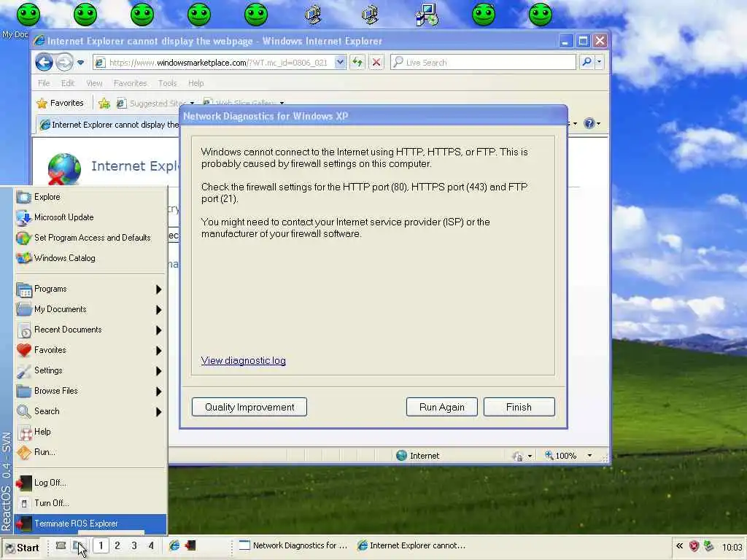Image resolution: width=747 pixels, height=560 pixels.
Task: Click the 100% zoom level button
Action: pos(561,456)
